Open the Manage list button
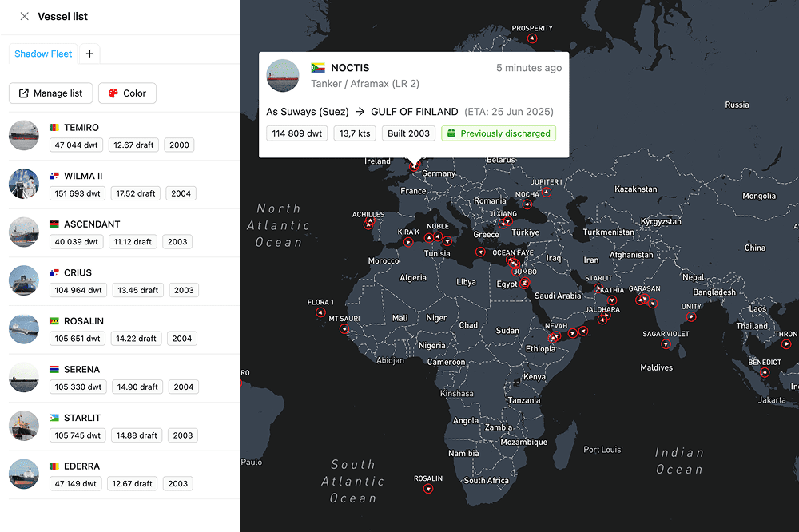799x532 pixels. click(x=50, y=93)
